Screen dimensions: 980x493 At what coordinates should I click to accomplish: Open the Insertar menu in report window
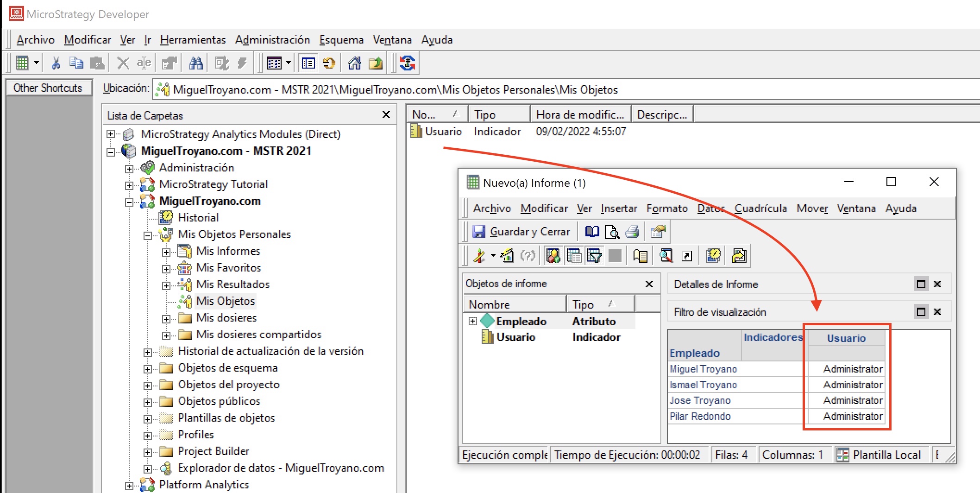619,209
